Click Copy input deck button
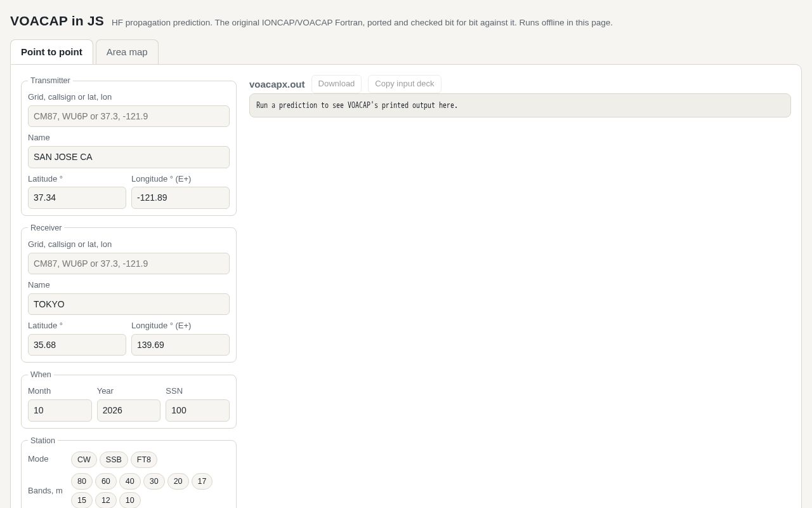 point(405,84)
